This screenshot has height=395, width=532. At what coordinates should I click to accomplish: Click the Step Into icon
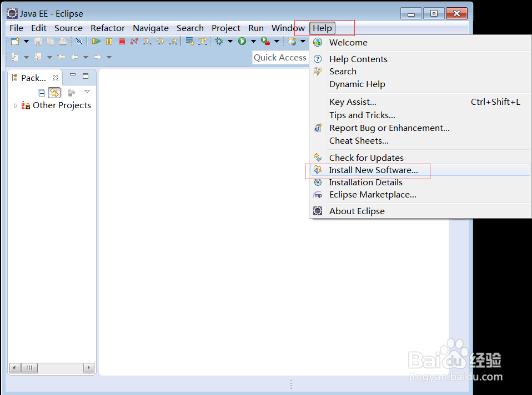click(x=147, y=42)
